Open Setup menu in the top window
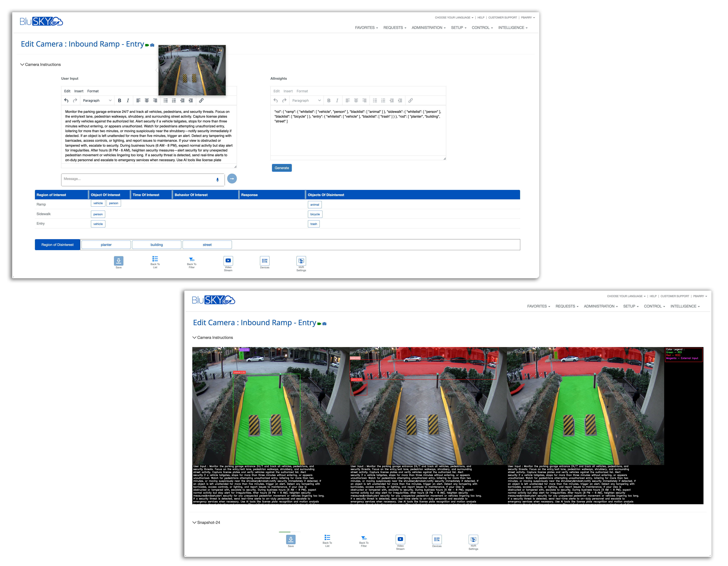The height and width of the screenshot is (566, 728). pos(459,28)
